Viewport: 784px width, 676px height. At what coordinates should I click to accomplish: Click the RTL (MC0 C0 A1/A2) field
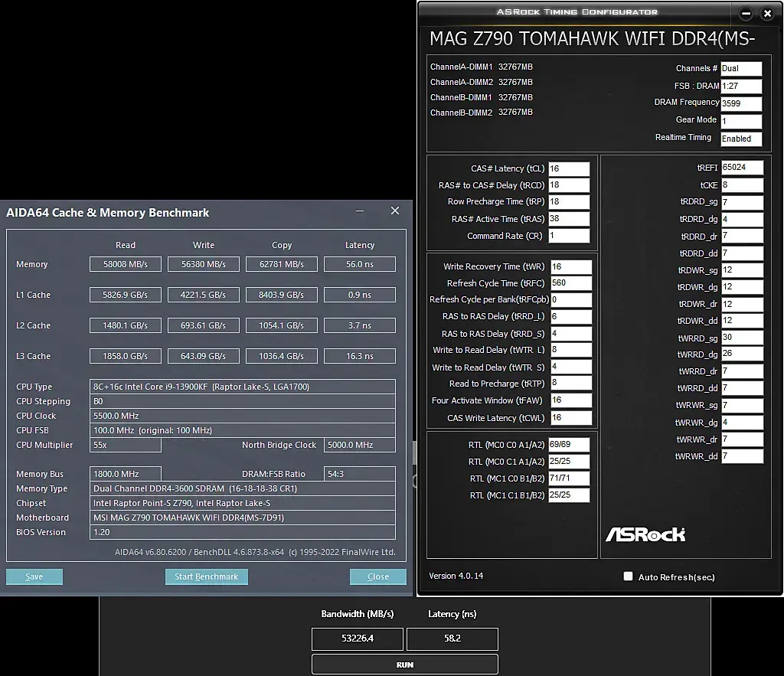tap(569, 445)
